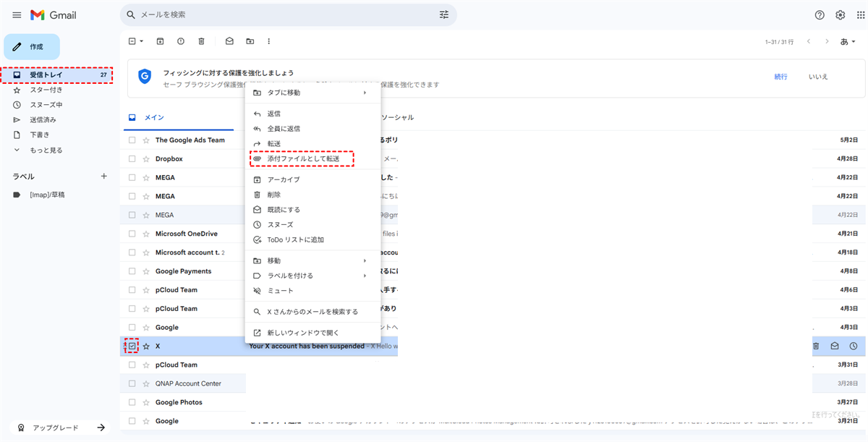Go to older messages arrow
This screenshot has height=442, width=868.
point(827,41)
